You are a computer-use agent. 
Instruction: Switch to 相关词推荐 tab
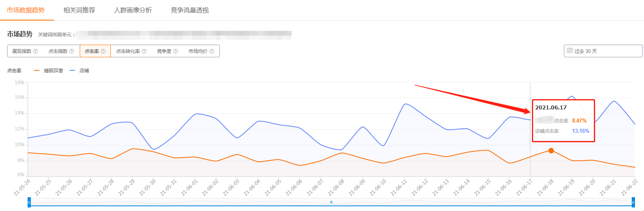point(79,10)
